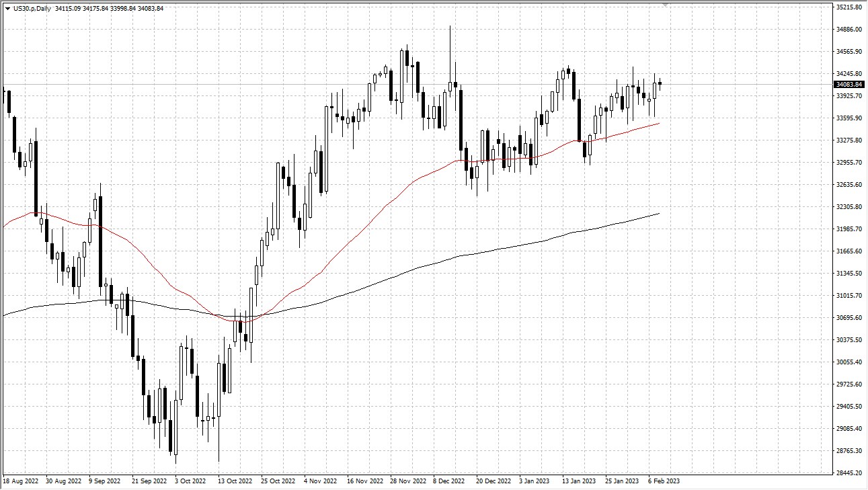Screen dimensions: 868x490
Task: Click the price scale area on the right edge
Action: [847, 269]
